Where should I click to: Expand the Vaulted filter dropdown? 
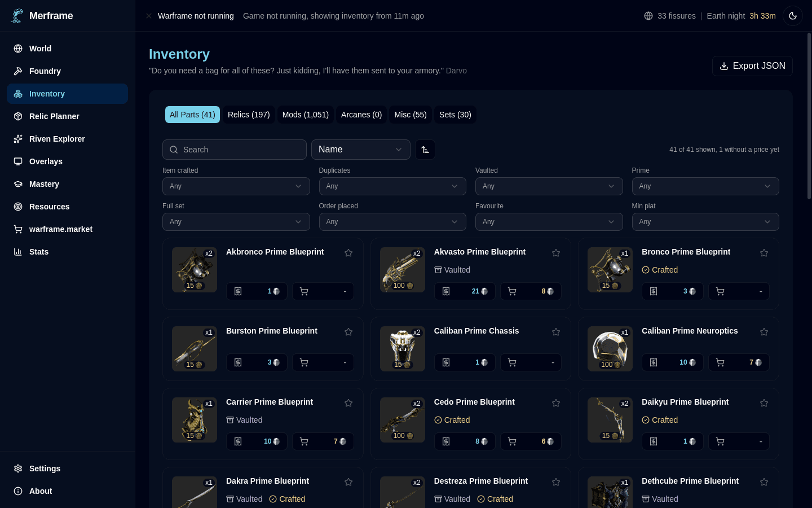pos(549,186)
